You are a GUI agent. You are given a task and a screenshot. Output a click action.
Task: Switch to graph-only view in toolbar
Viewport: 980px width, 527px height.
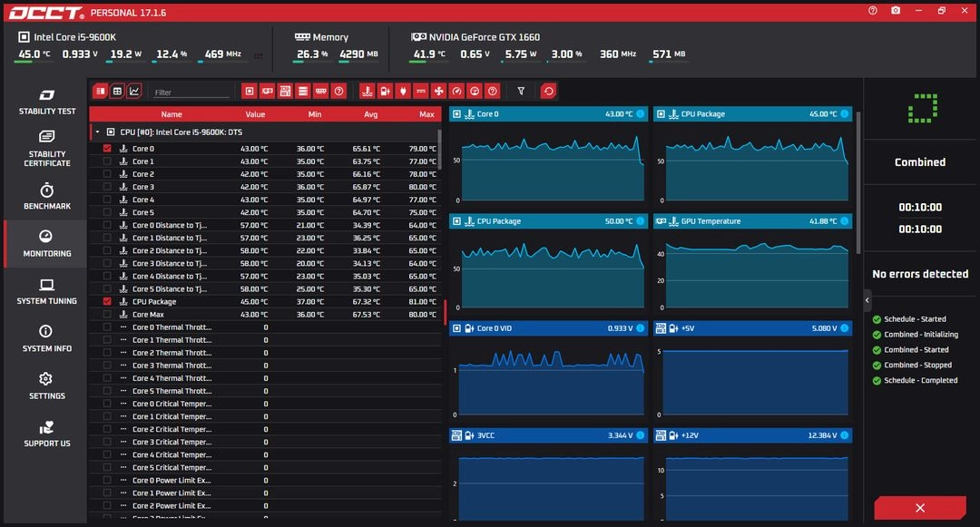pos(133,92)
